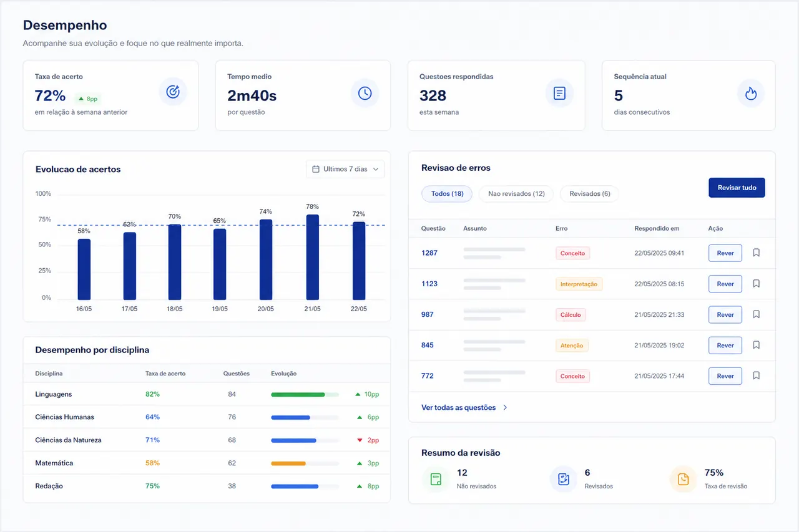Click Rever for question 987
Image resolution: width=799 pixels, height=532 pixels.
pos(725,314)
